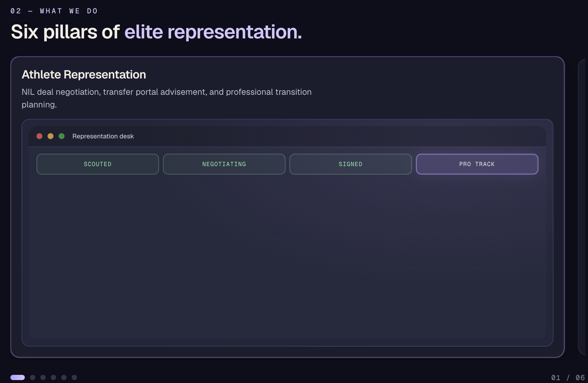The height and width of the screenshot is (383, 588).
Task: Go to the sixth carousel slide dot
Action: coord(74,377)
